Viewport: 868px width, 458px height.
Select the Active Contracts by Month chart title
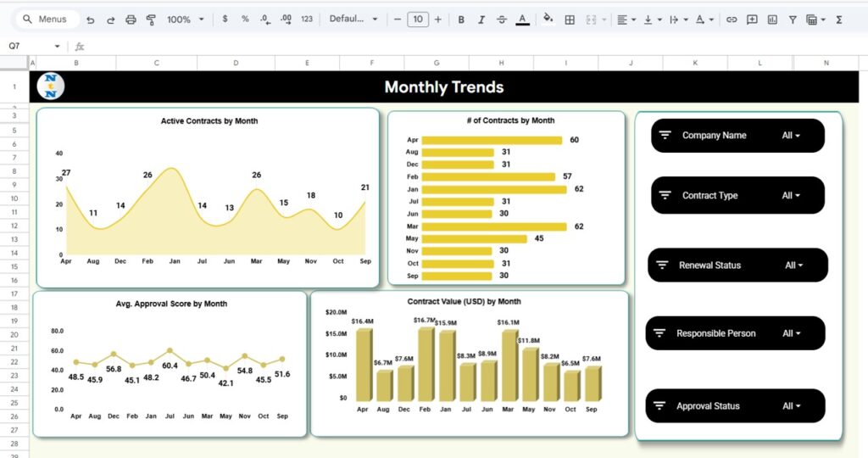click(x=209, y=120)
